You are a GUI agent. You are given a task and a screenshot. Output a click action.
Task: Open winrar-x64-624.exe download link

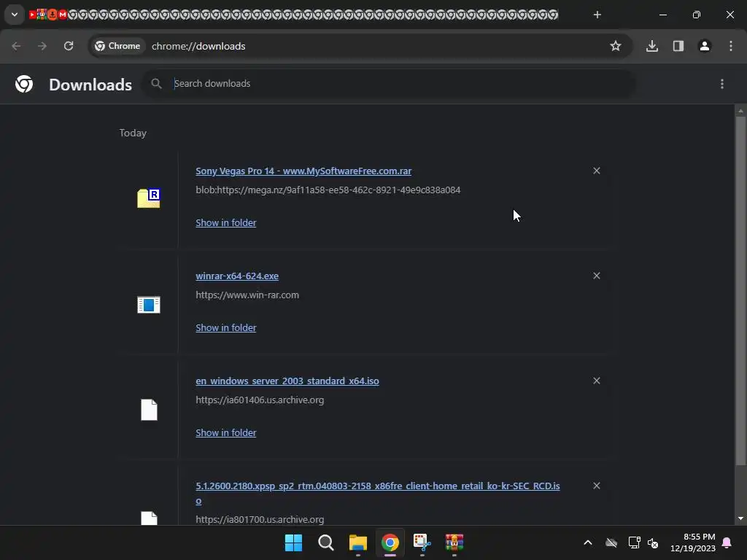237,276
